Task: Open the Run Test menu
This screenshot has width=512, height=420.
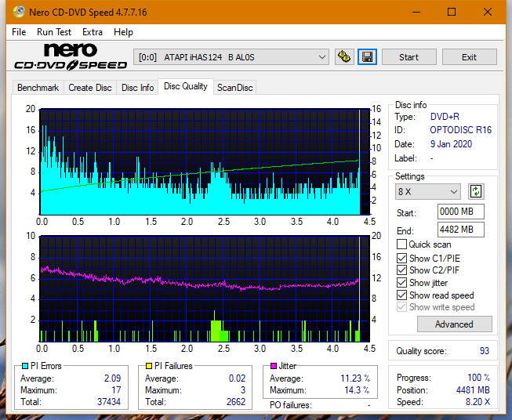Action: click(x=54, y=32)
